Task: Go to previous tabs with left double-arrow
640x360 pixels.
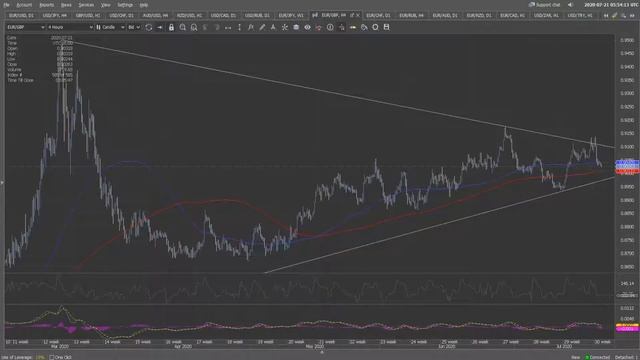Action: tap(606, 16)
